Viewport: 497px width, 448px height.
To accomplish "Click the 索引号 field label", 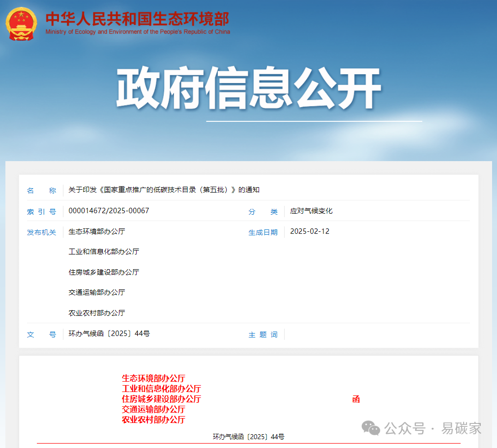I will click(x=42, y=211).
